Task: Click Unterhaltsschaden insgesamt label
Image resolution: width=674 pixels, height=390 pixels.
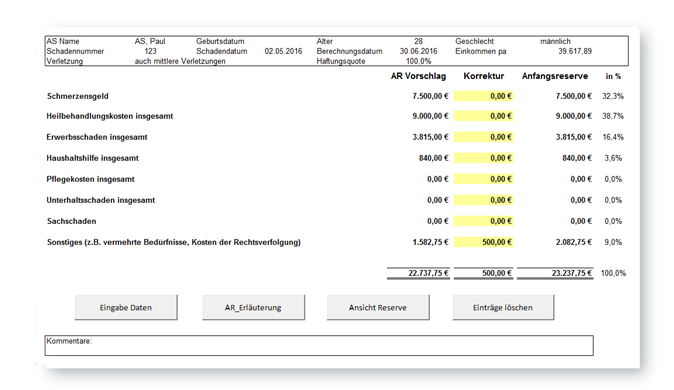Action: tap(101, 200)
